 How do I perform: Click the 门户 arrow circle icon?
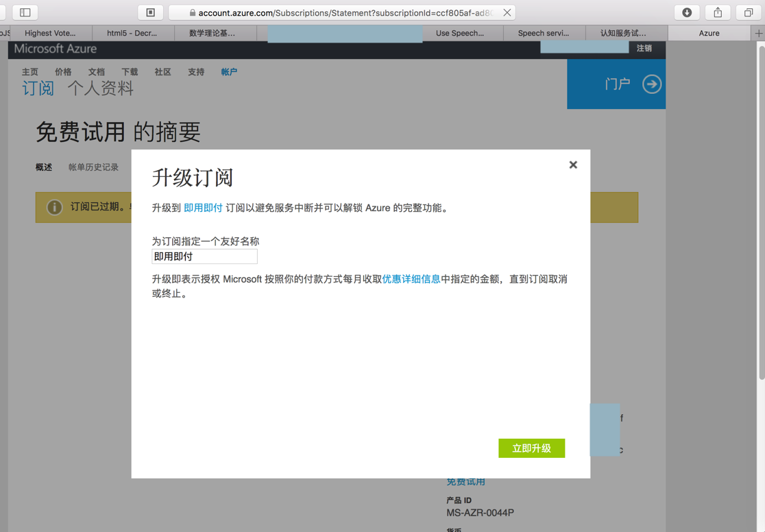click(652, 84)
